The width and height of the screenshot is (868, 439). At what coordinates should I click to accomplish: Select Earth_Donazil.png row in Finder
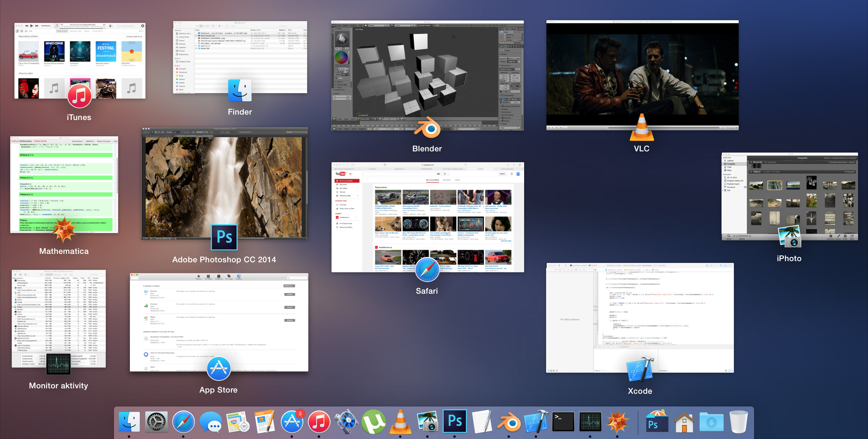[250, 36]
